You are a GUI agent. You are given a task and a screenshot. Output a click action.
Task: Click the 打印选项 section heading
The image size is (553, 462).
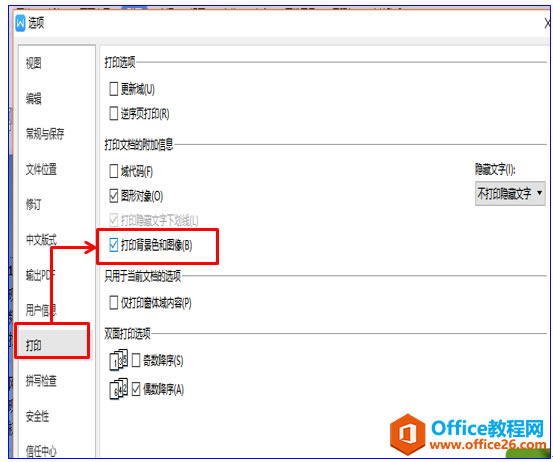120,62
